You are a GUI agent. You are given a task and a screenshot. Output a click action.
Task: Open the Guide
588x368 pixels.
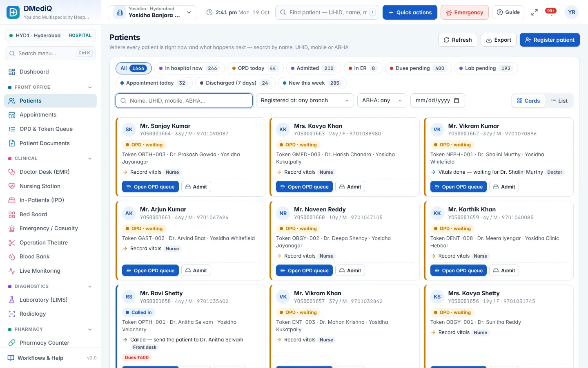(x=508, y=12)
